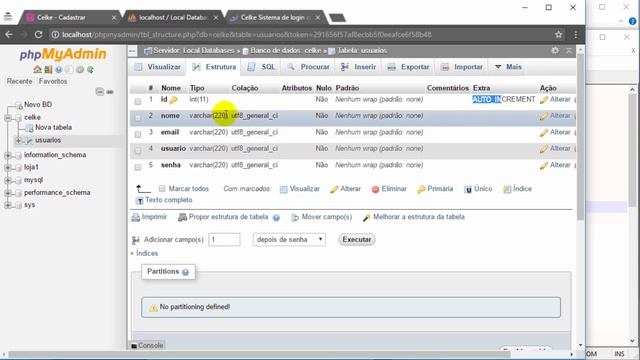
Task: Click the Único icon for marked fields
Action: click(x=468, y=189)
